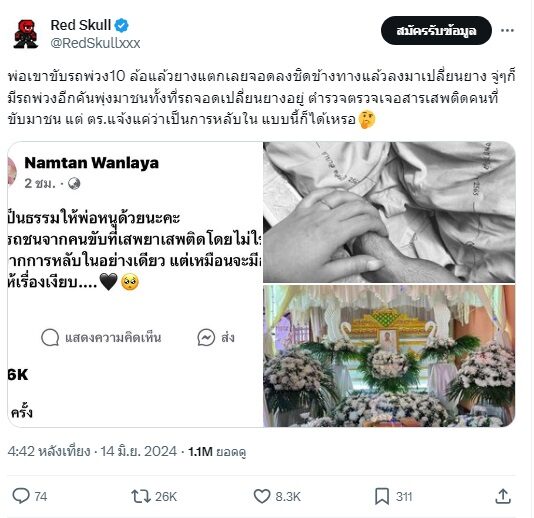Screen dimensions: 534x518
Task: Open the share upload icon
Action: pos(503,496)
